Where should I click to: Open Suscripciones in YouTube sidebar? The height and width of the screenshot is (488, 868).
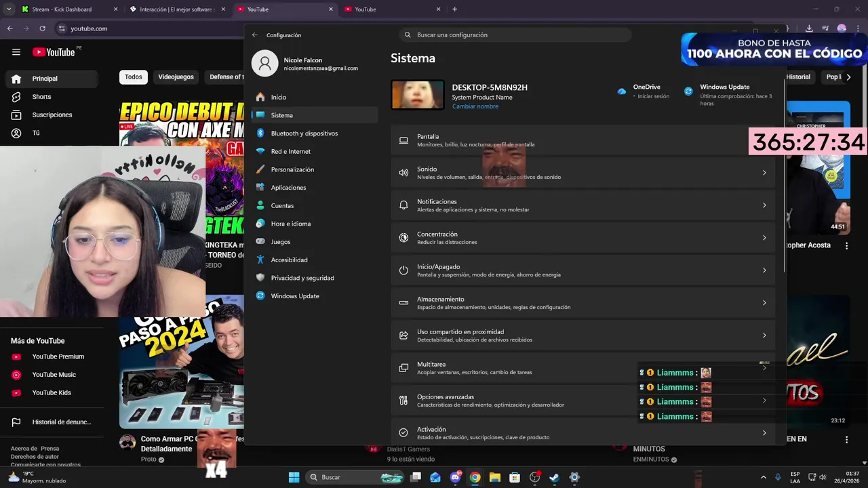point(52,115)
